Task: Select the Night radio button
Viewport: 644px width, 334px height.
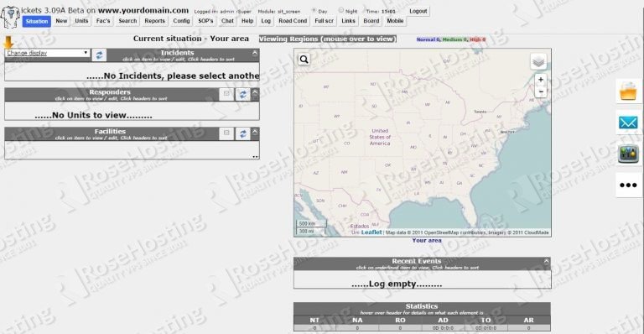Action: [341, 10]
